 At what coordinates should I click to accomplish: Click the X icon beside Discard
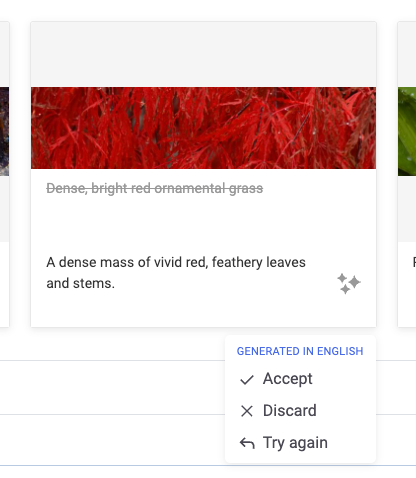coord(247,411)
